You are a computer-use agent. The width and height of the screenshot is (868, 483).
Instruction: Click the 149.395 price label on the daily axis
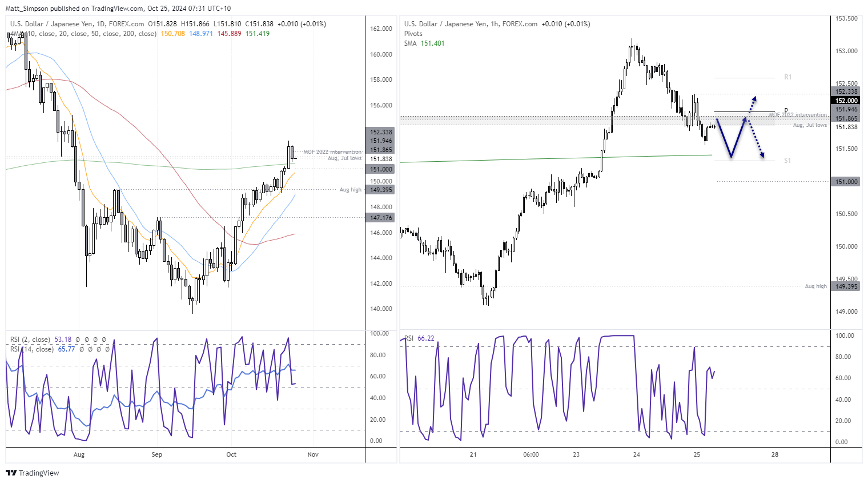tap(381, 190)
